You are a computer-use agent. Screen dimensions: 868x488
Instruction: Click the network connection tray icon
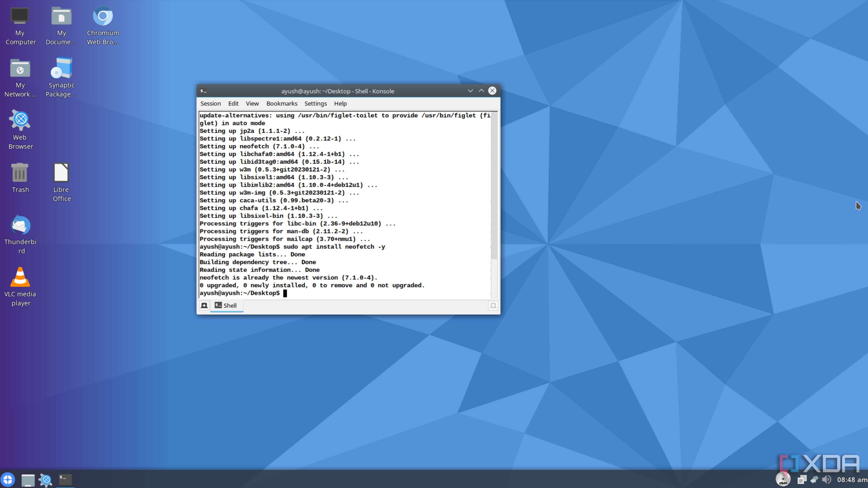[814, 479]
